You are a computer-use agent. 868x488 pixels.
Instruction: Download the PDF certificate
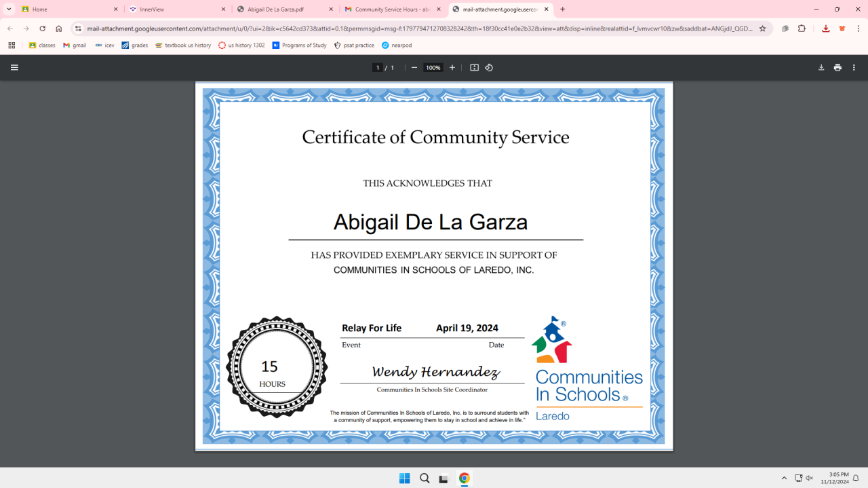click(x=821, y=68)
